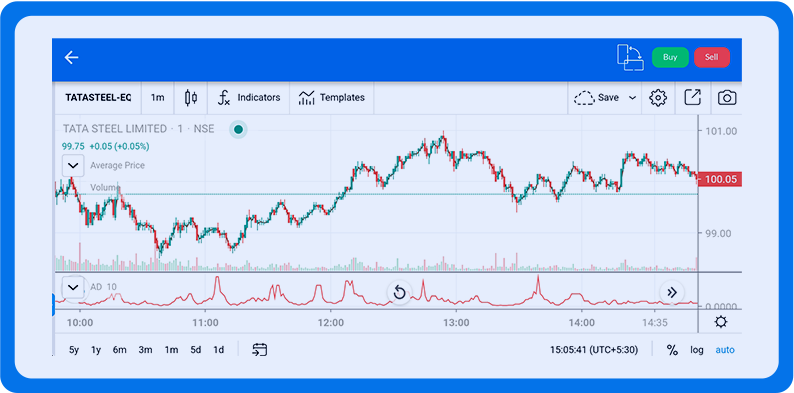The height and width of the screenshot is (393, 794).
Task: Open the go-to-date calendar icon
Action: click(x=260, y=349)
